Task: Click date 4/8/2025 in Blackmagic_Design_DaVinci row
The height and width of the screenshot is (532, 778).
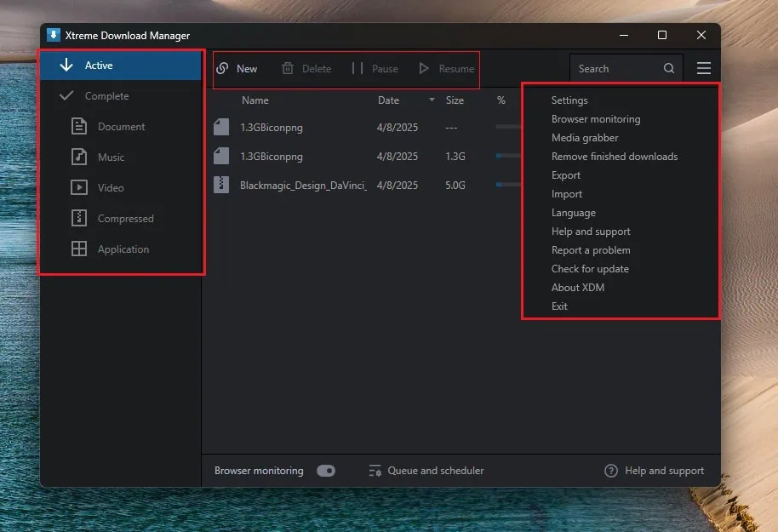Action: coord(397,185)
